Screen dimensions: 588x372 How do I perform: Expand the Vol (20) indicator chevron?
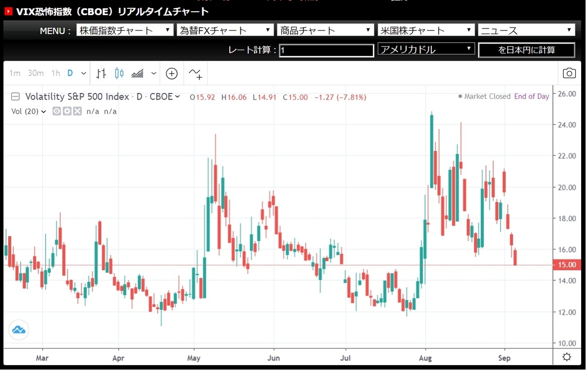tap(44, 112)
